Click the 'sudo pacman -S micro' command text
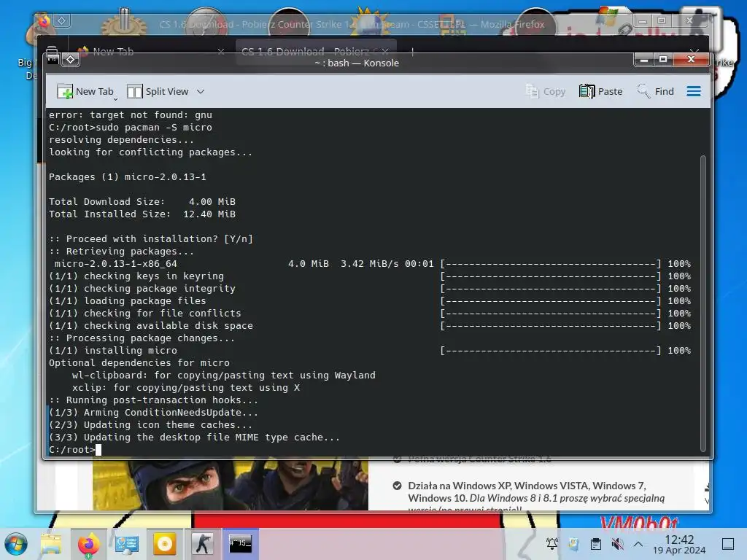The height and width of the screenshot is (560, 747). 154,128
